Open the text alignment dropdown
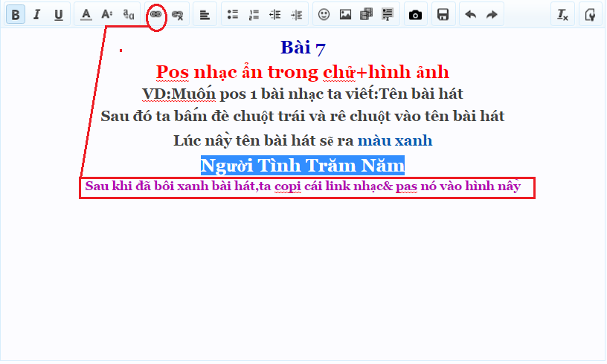The width and height of the screenshot is (607, 364). 205,15
